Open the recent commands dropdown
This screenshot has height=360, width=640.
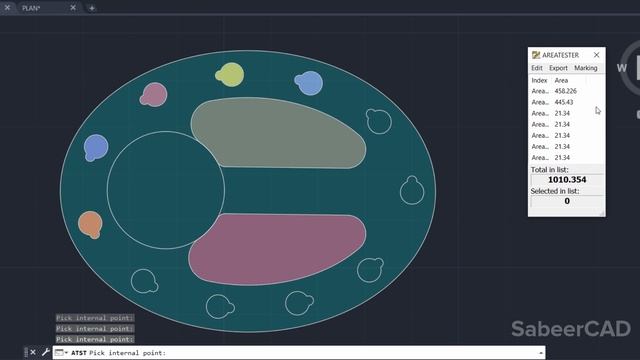[62, 353]
